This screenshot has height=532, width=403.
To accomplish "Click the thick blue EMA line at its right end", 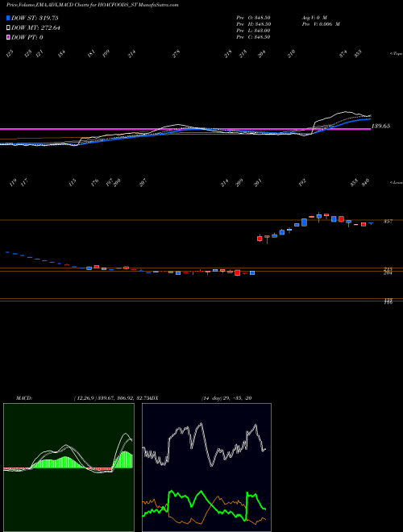I will 369,118.
